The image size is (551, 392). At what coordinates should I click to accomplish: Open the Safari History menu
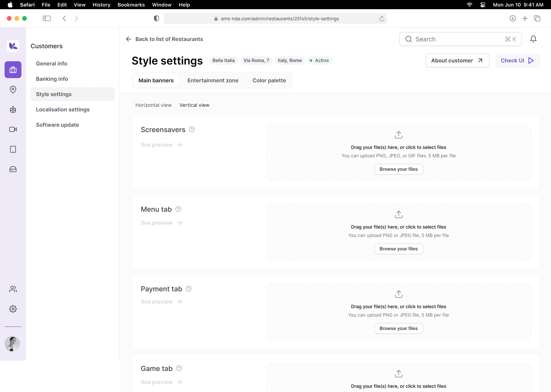101,5
